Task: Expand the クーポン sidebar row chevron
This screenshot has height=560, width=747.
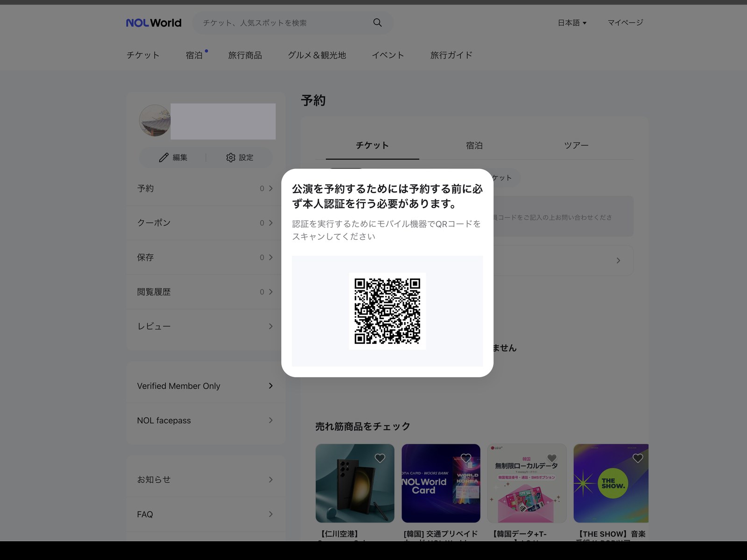Action: 271,223
